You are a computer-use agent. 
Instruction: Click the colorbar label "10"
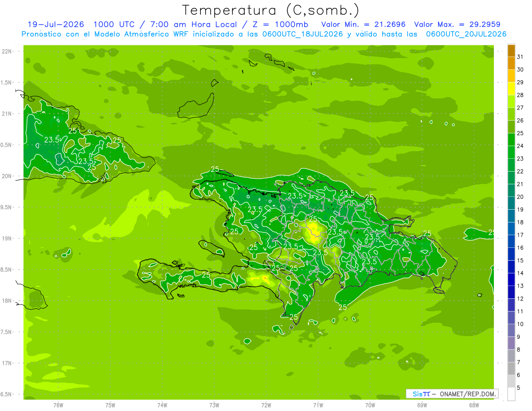tap(520, 324)
